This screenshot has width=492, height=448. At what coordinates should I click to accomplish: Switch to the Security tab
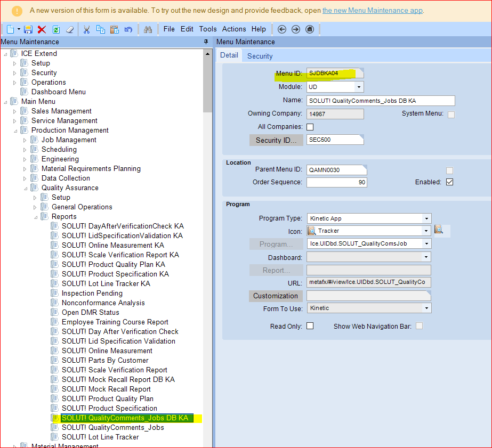tap(260, 55)
